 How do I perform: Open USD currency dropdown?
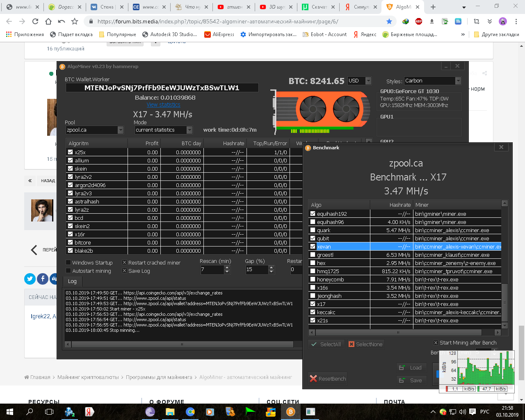[x=360, y=81]
